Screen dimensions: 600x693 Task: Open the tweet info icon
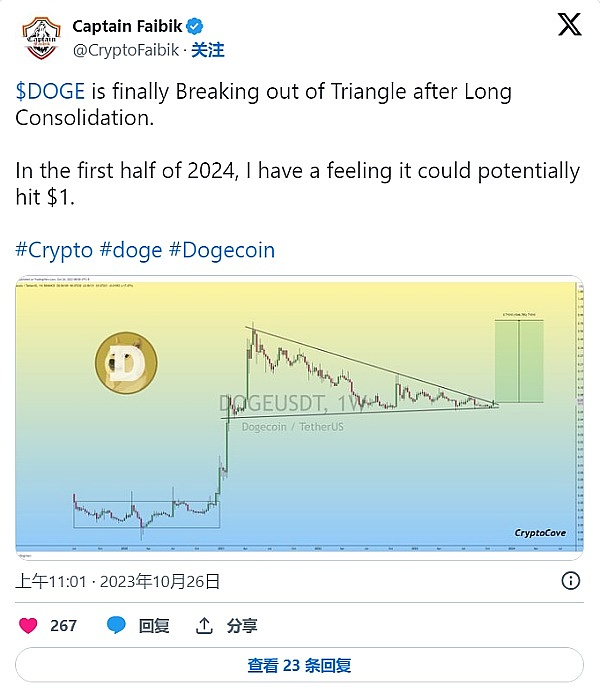click(x=571, y=580)
